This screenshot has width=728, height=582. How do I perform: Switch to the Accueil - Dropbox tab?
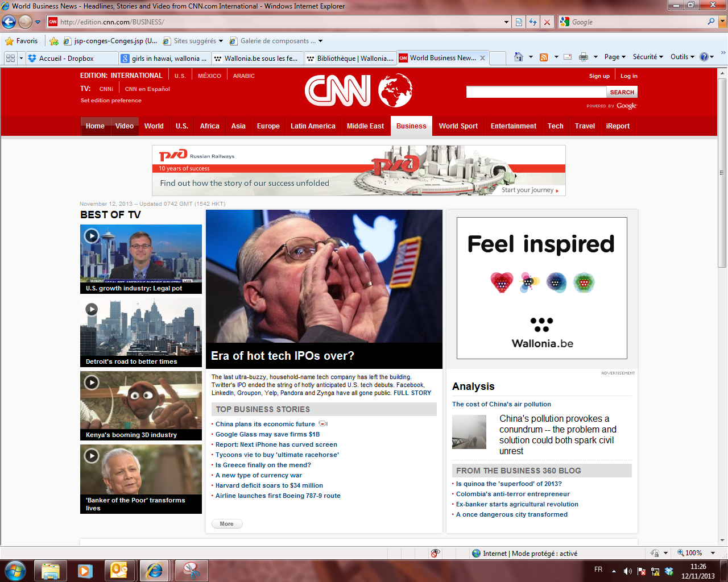[72, 58]
